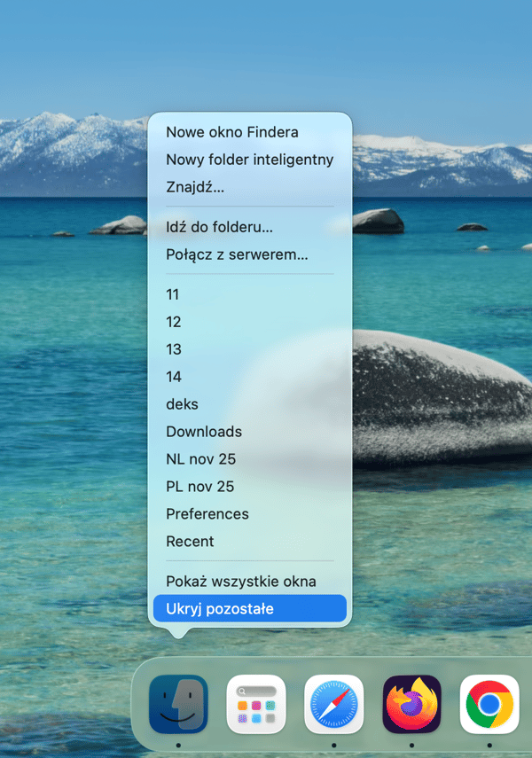Select the "Recent" window entry
This screenshot has width=532, height=758.
pos(190,542)
